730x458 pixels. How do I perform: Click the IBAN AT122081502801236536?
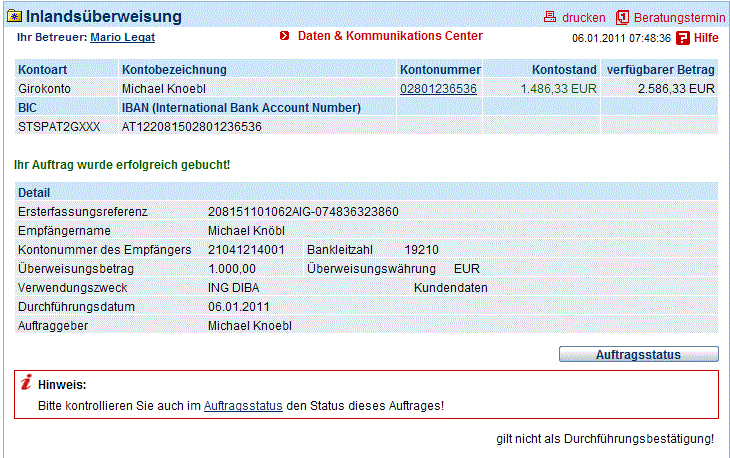pyautogui.click(x=192, y=127)
